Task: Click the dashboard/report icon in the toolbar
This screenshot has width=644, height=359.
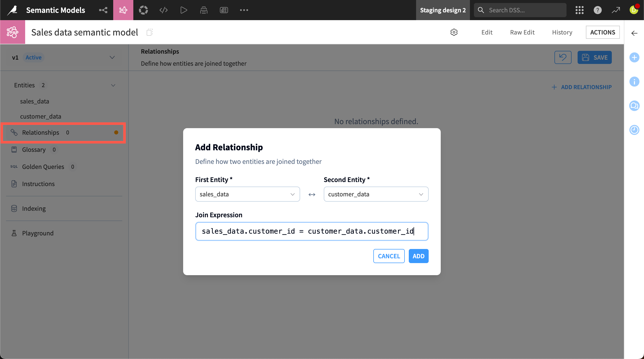Action: [x=224, y=10]
